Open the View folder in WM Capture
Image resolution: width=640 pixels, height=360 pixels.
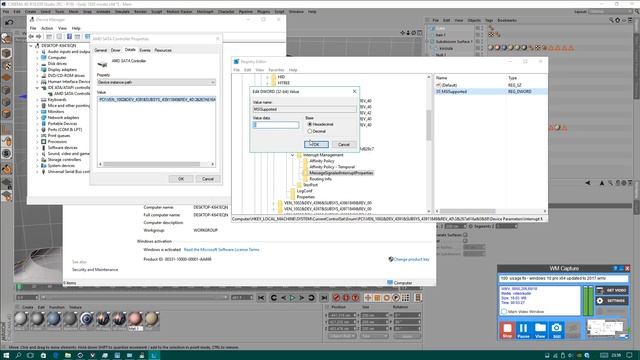click(540, 330)
